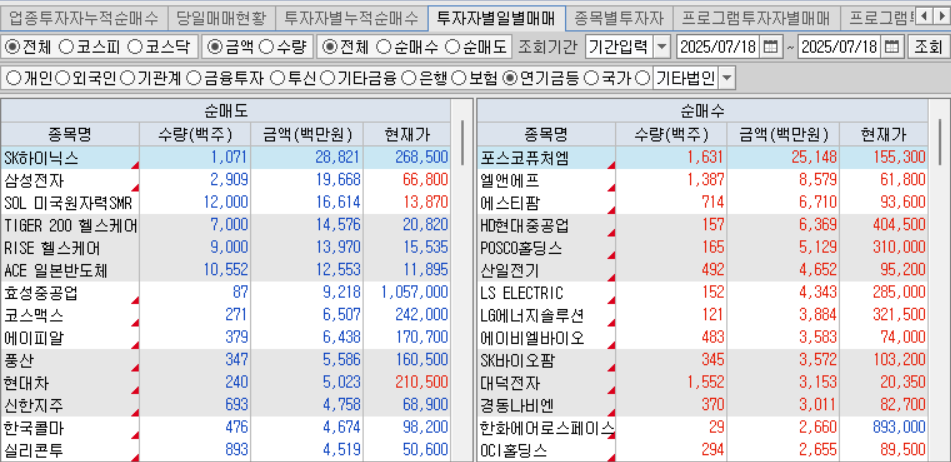Select SOL 미국원자력SMR row
951x462 pixels.
coord(226,203)
